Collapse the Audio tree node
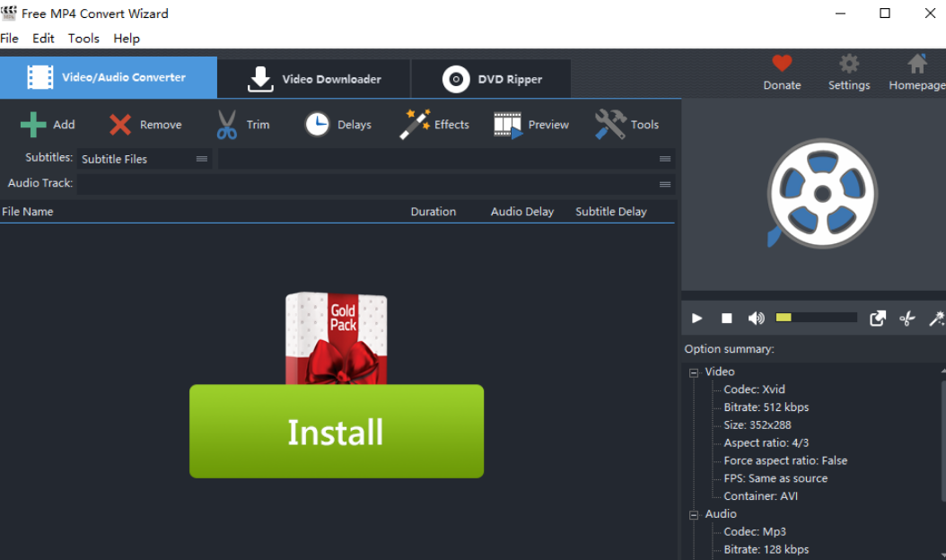946x560 pixels. [694, 515]
